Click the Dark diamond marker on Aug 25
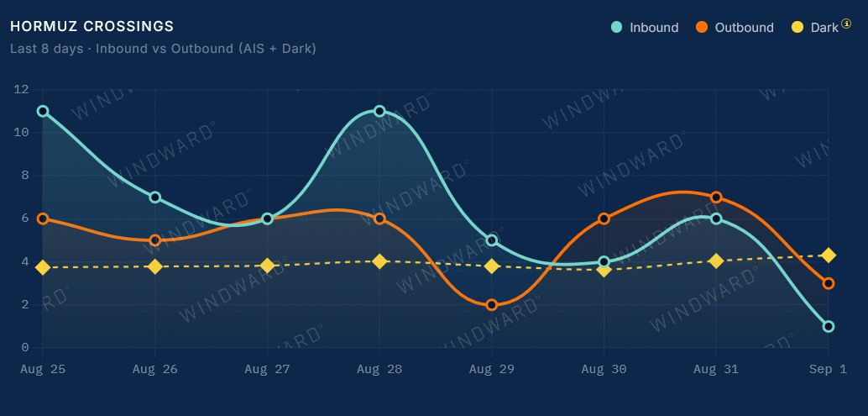This screenshot has height=416, width=868. (43, 267)
